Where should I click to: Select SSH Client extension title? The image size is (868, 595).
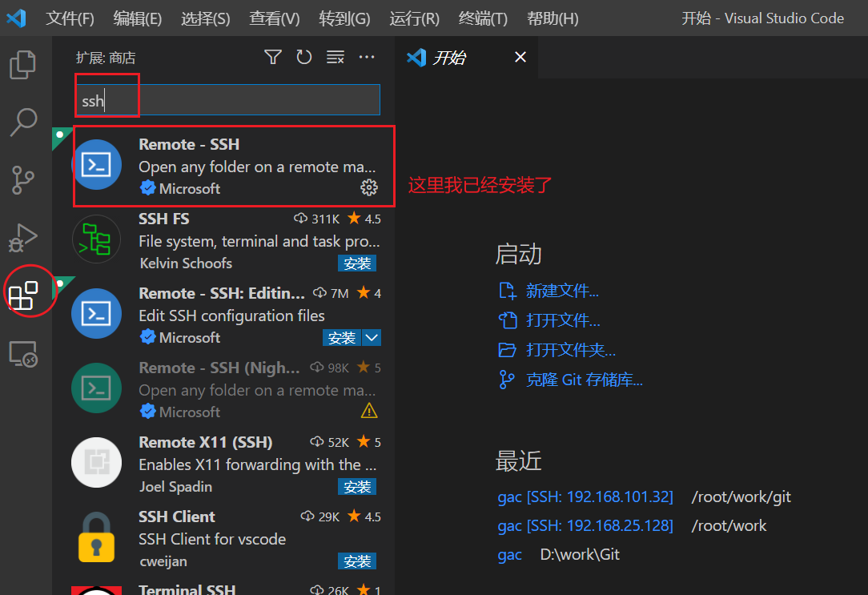[x=177, y=517]
